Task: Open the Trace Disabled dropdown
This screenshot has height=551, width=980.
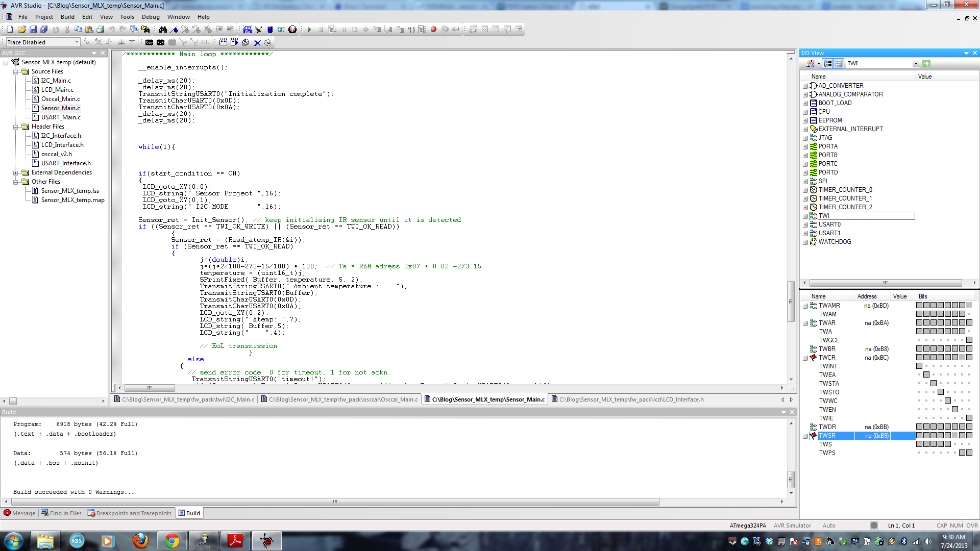Action: [x=77, y=42]
